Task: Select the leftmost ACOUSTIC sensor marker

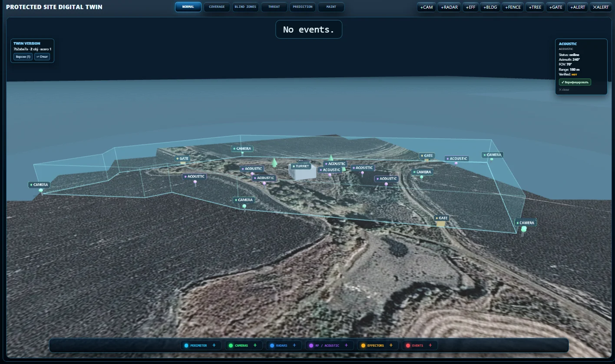Action: 194,177
